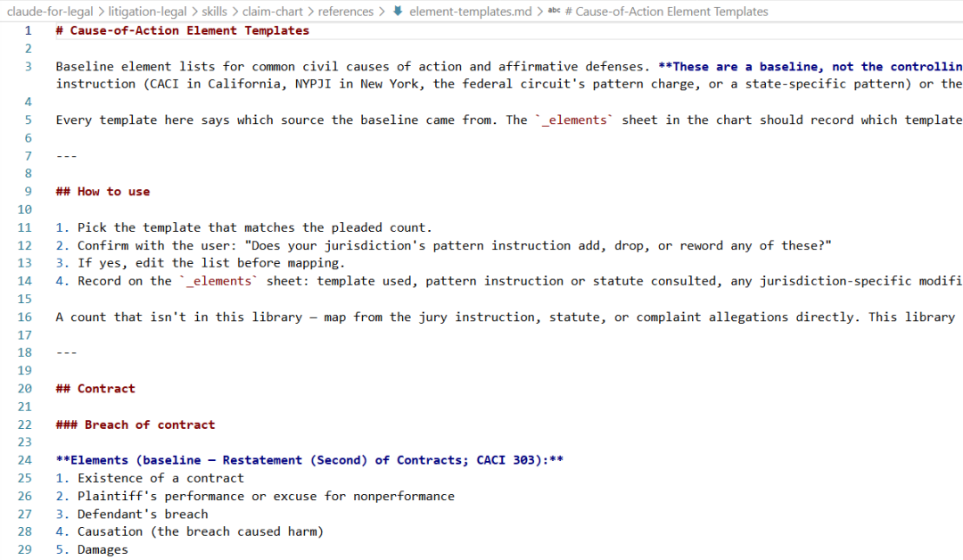The height and width of the screenshot is (560, 963).
Task: Click the horizontal rule '---' on line 18
Action: click(x=66, y=353)
